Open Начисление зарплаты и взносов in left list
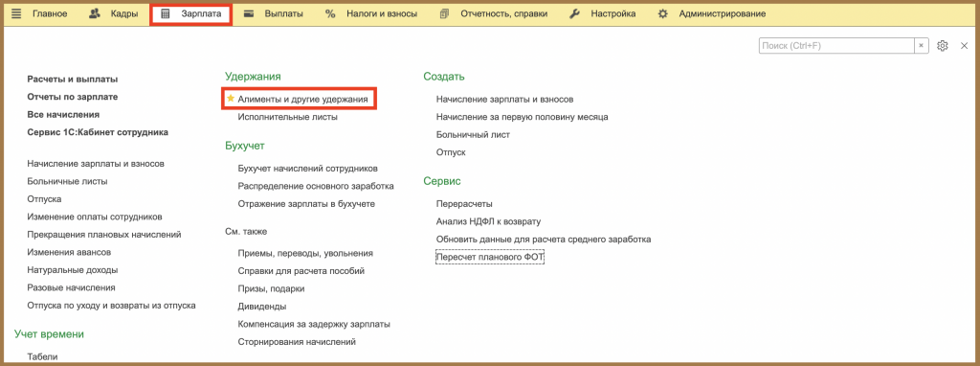The width and height of the screenshot is (980, 366). pos(96,163)
